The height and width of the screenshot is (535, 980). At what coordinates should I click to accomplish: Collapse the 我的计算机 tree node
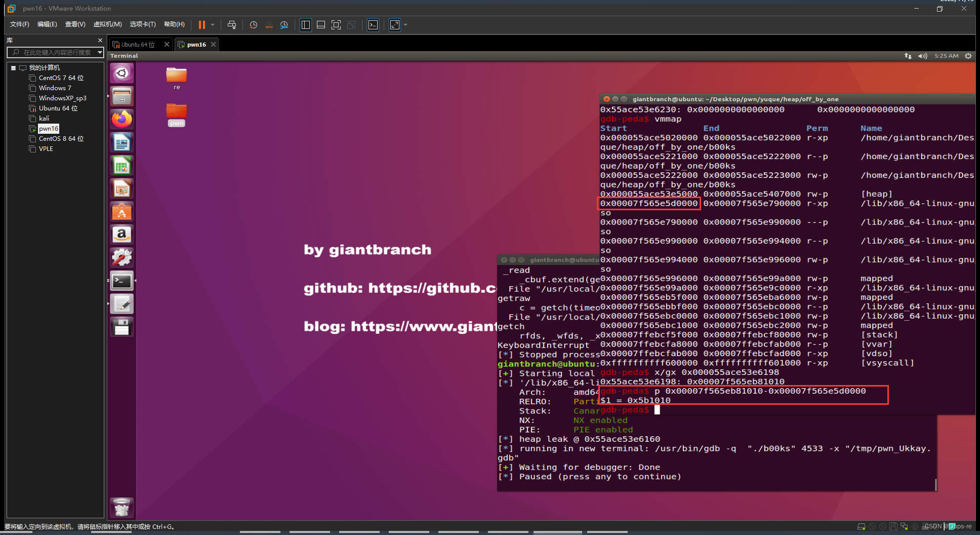coord(13,68)
